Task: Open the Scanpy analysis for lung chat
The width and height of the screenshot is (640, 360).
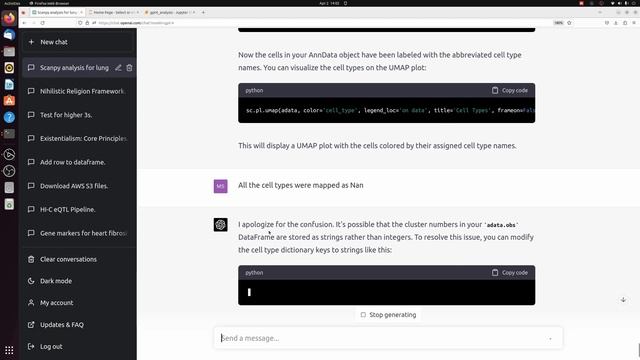Action: [x=74, y=68]
